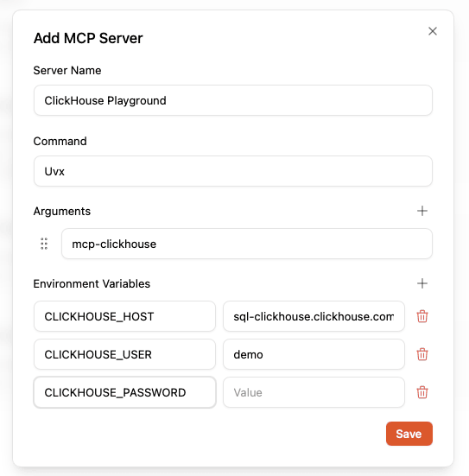Click the empty password Value field
This screenshot has width=469, height=476.
click(x=314, y=392)
